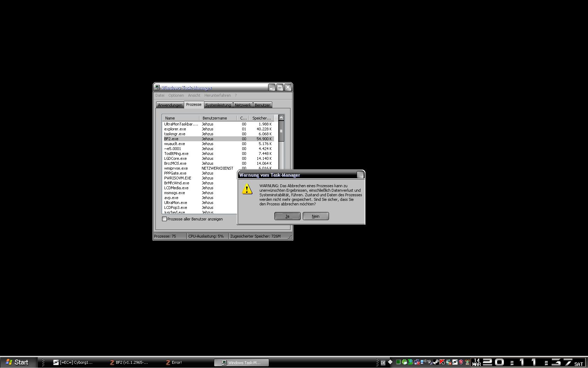Click Nein in the warning dialog
This screenshot has height=368, width=588.
pos(316,216)
